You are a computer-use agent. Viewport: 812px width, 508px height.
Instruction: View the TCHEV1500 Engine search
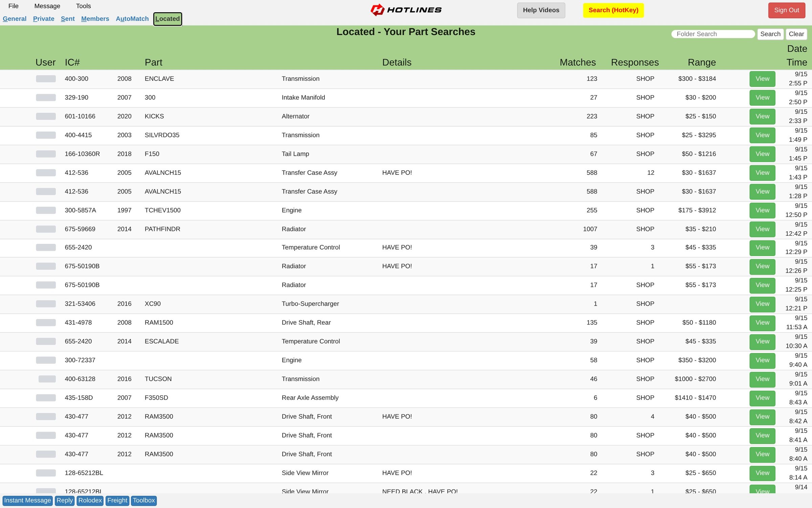[x=762, y=210]
